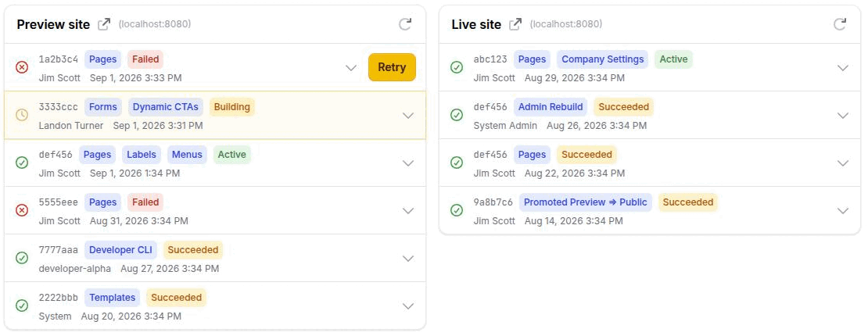Image resolution: width=868 pixels, height=336 pixels.
Task: Retry the failed 1a2b3c4 build
Action: [x=392, y=67]
